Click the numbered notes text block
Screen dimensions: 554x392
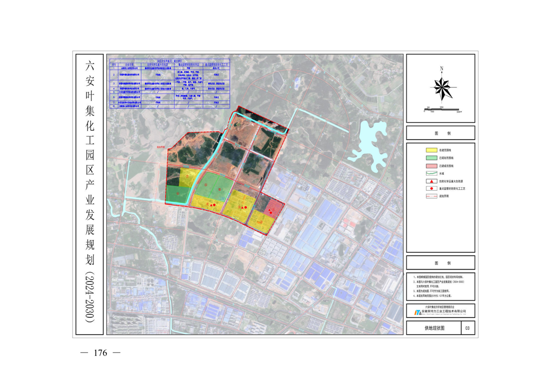pyautogui.click(x=440, y=287)
